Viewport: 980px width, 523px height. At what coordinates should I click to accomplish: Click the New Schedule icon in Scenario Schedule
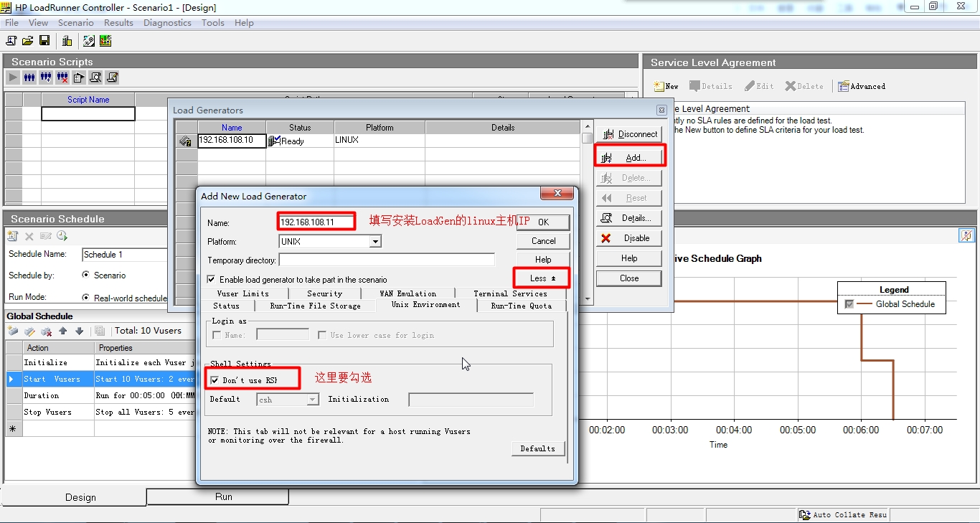tap(12, 236)
